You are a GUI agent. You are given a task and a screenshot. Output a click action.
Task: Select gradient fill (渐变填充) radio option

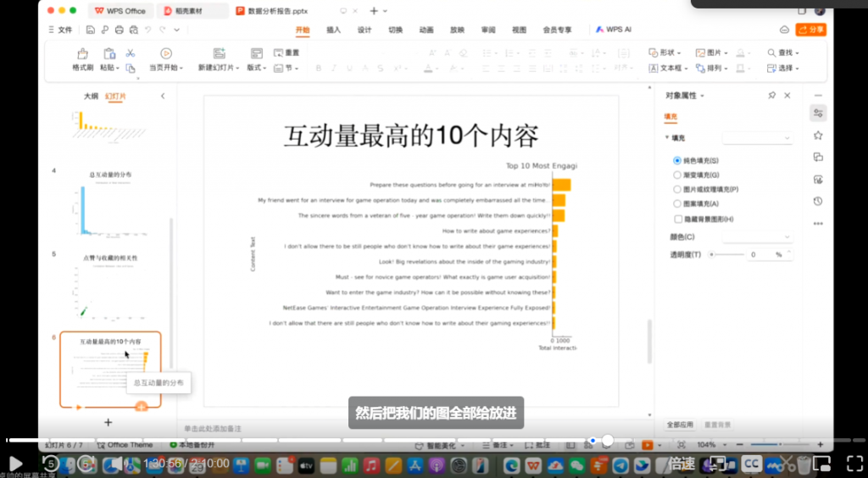tap(677, 175)
